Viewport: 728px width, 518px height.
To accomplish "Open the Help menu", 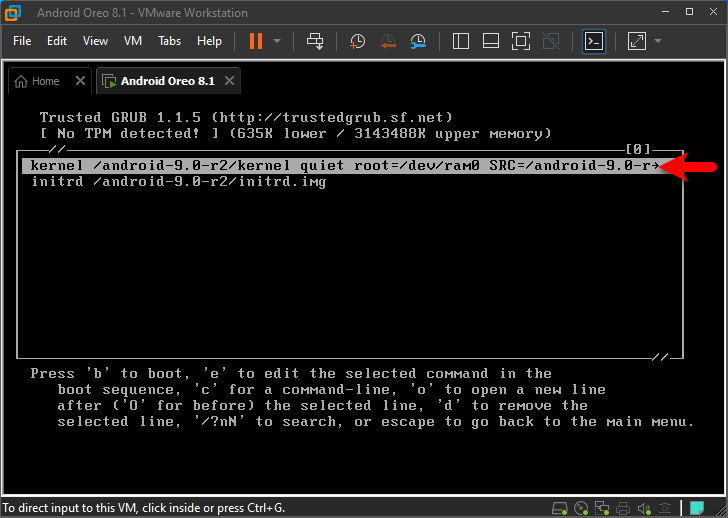I will coord(209,41).
